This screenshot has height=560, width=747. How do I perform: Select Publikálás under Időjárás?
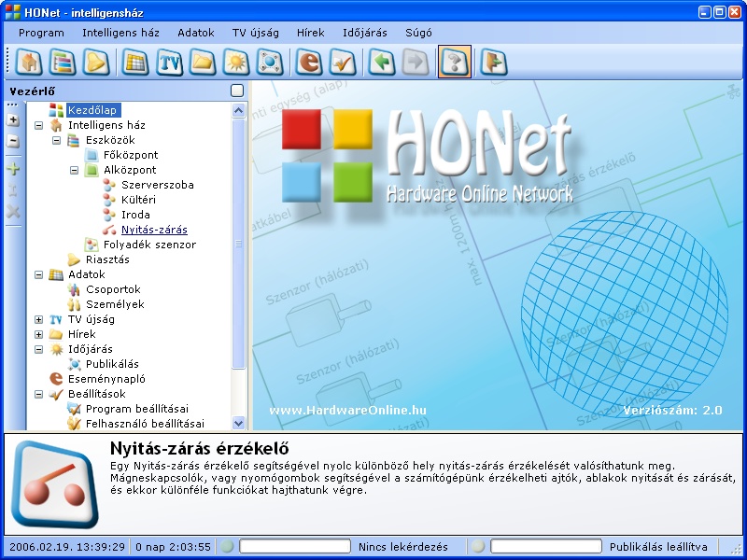[112, 364]
